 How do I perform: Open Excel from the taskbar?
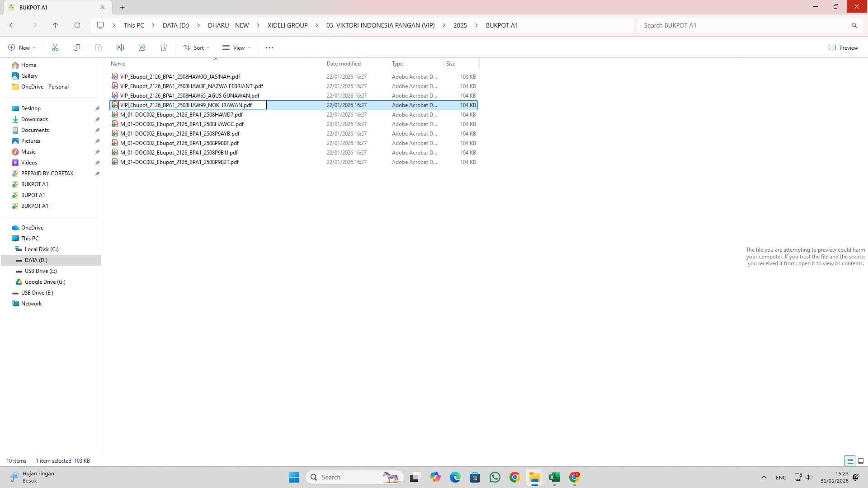555,477
